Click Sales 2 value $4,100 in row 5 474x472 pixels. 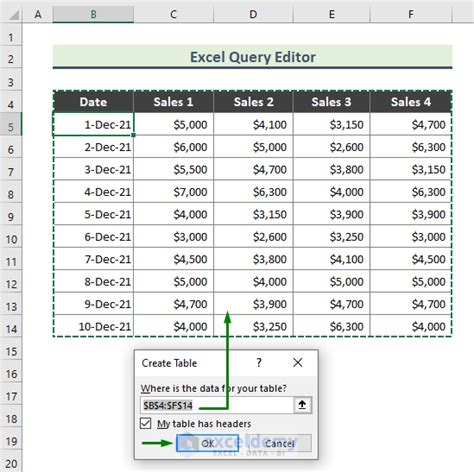253,125
